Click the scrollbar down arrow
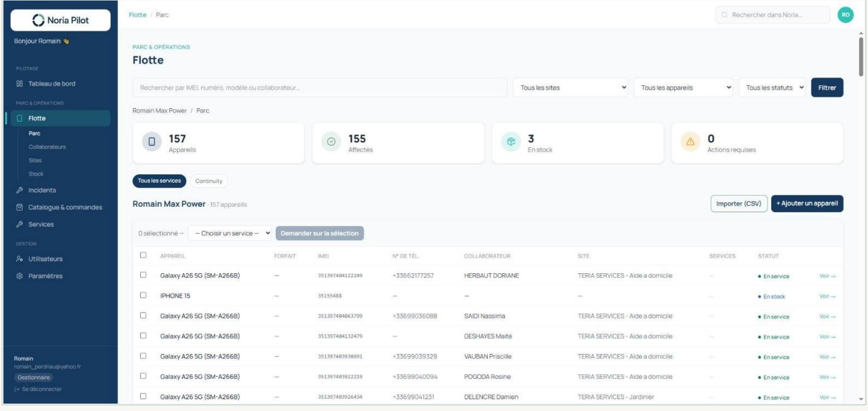 [x=861, y=399]
